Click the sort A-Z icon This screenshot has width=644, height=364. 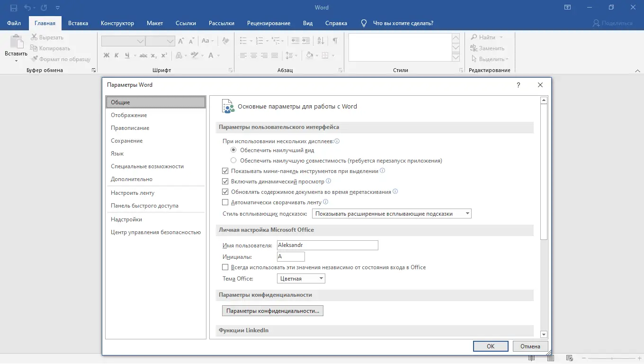coord(321,41)
